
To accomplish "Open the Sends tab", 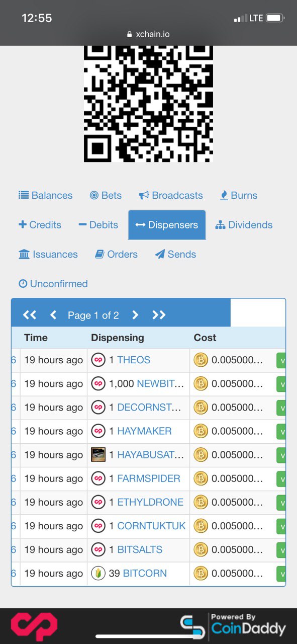I will pyautogui.click(x=175, y=254).
